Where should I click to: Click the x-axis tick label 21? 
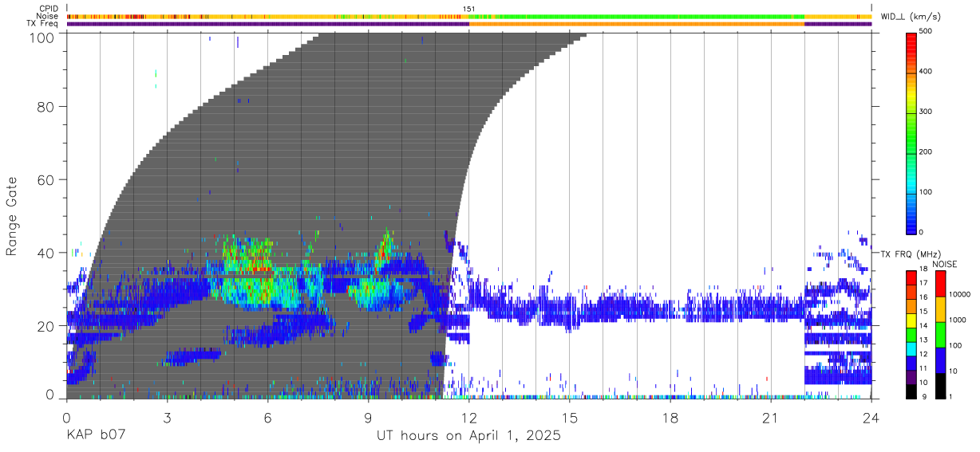point(771,418)
